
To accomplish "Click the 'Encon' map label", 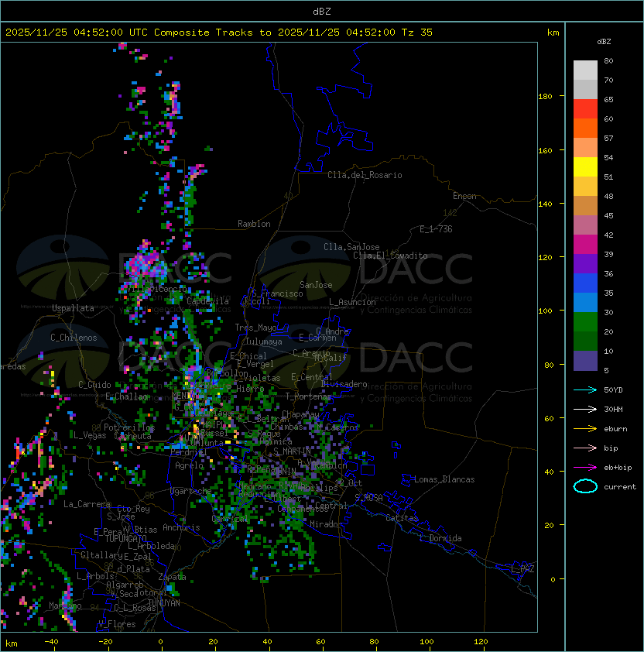I will tap(464, 196).
